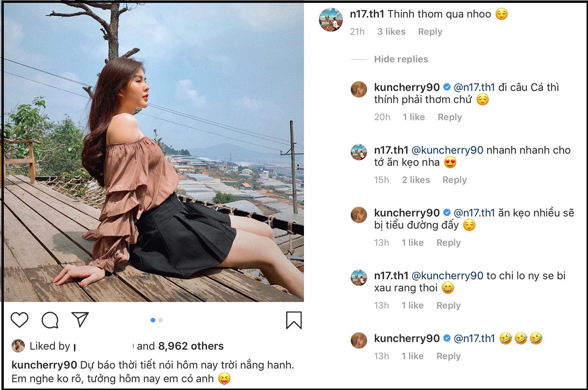
Task: Share post with paper plane icon
Action: tap(80, 319)
